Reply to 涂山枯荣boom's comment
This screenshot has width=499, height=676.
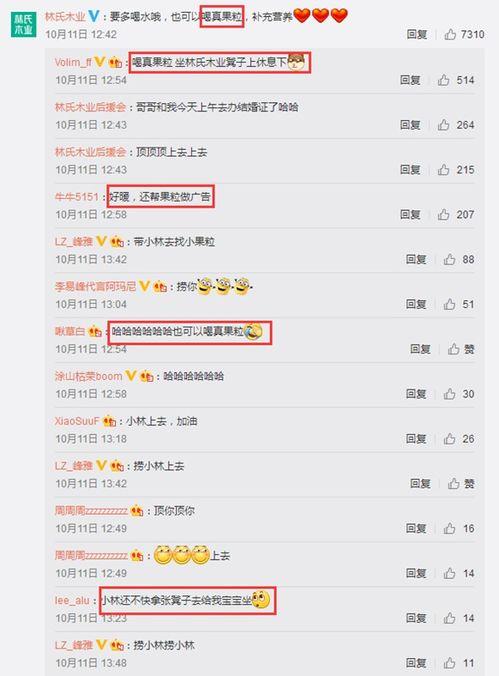click(416, 394)
